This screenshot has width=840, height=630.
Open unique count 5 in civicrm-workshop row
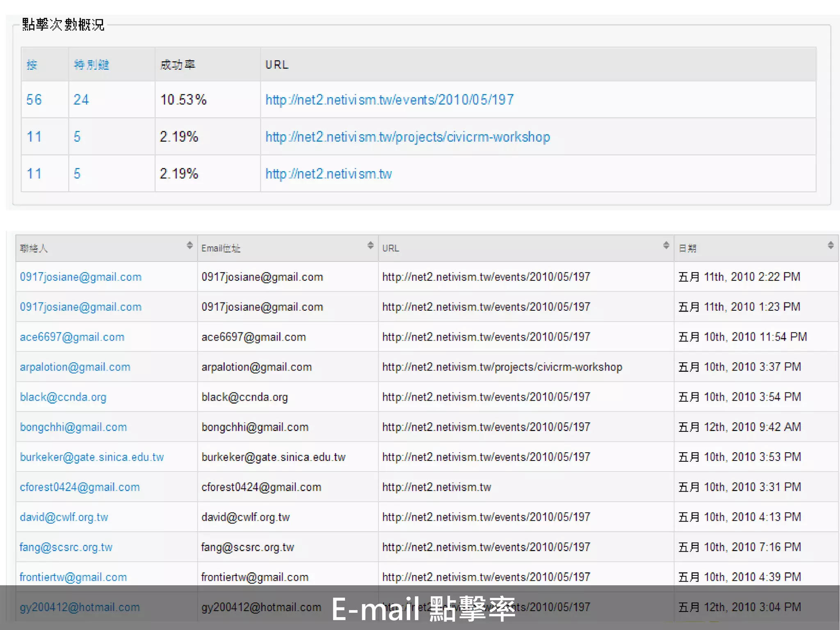(x=77, y=137)
